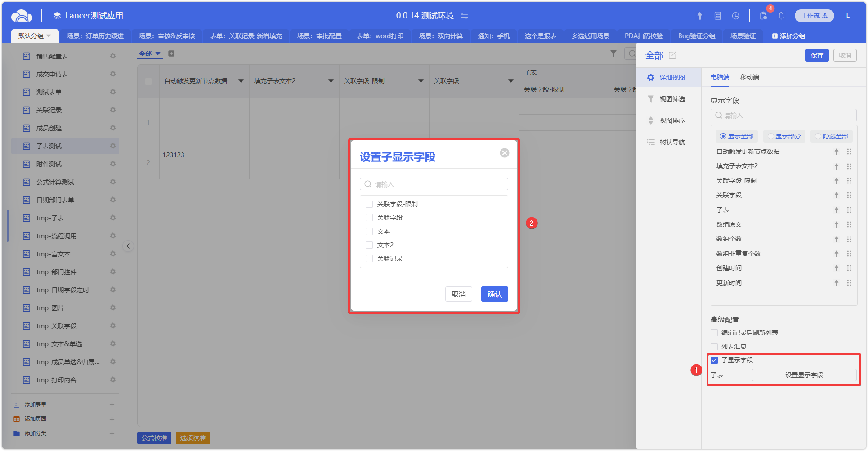Click the filter funnel icon above table
868x451 pixels.
[x=613, y=54]
